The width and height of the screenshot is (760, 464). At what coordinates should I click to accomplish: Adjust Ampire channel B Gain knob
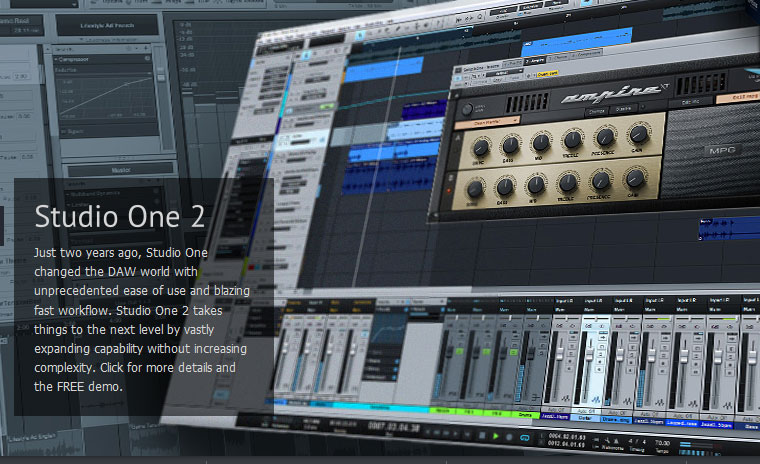click(634, 178)
